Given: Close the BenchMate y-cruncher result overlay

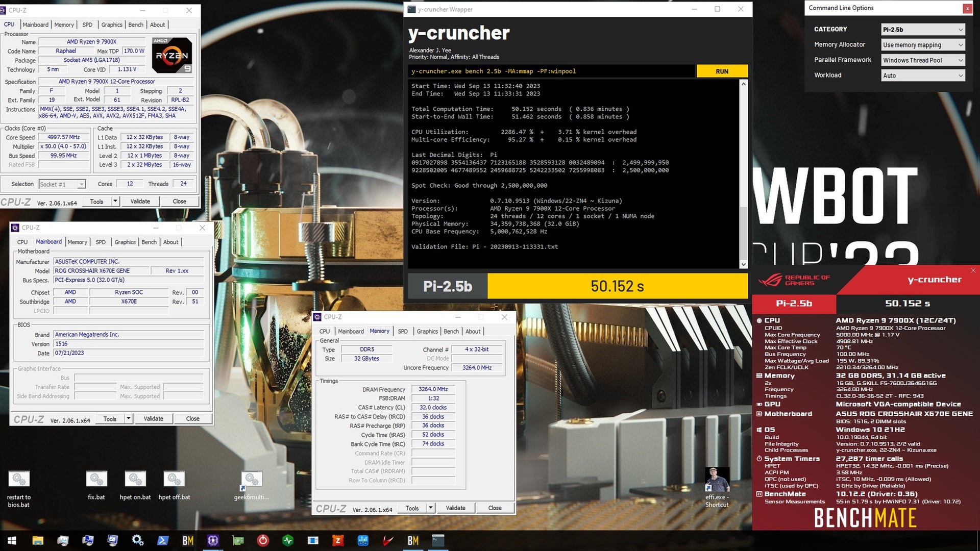Looking at the screenshot, I should tap(973, 270).
